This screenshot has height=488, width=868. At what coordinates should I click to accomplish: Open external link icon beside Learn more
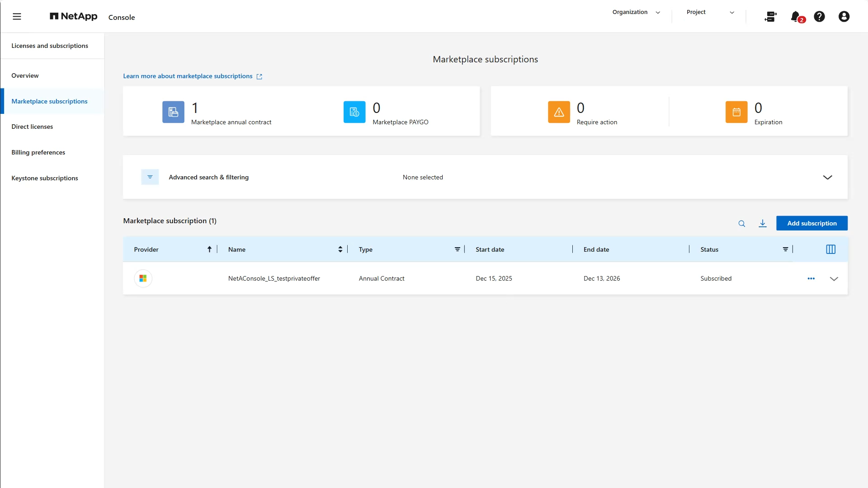click(259, 77)
